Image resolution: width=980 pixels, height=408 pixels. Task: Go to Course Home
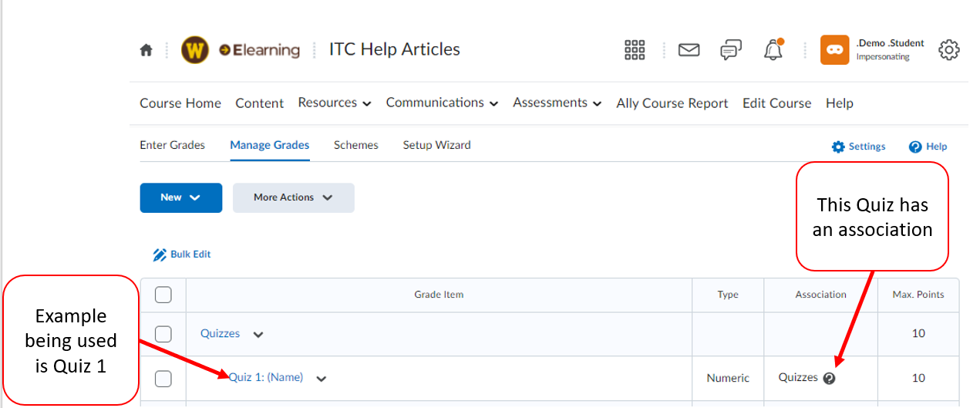(180, 103)
